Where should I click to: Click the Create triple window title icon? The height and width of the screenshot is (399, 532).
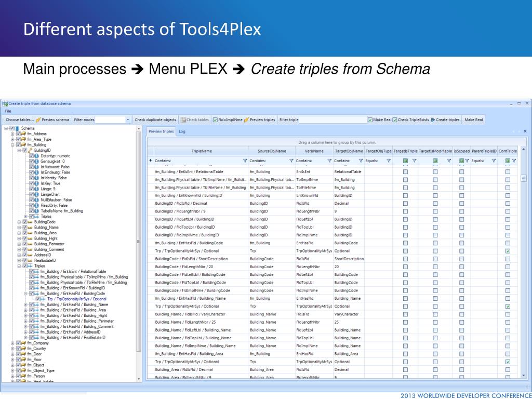(x=5, y=103)
